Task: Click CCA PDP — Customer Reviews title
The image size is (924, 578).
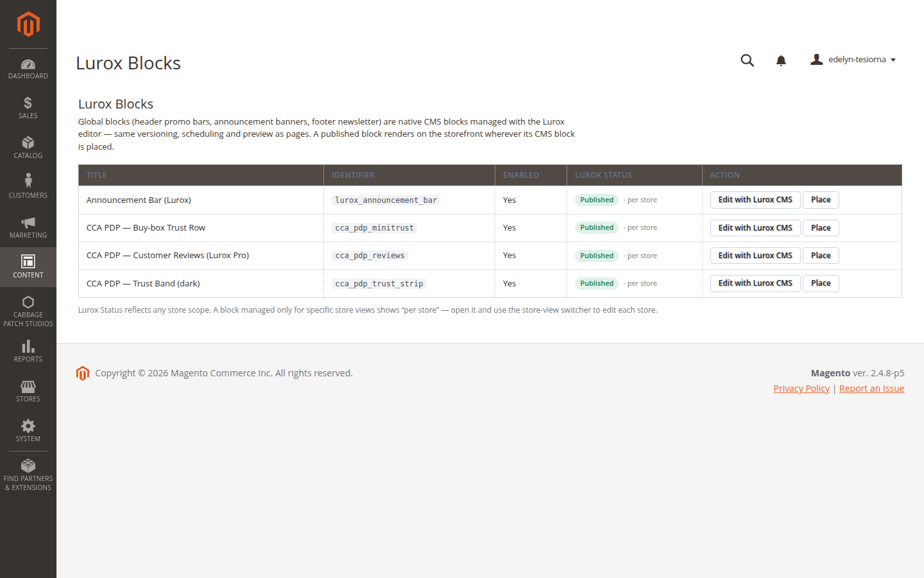Action: tap(167, 256)
